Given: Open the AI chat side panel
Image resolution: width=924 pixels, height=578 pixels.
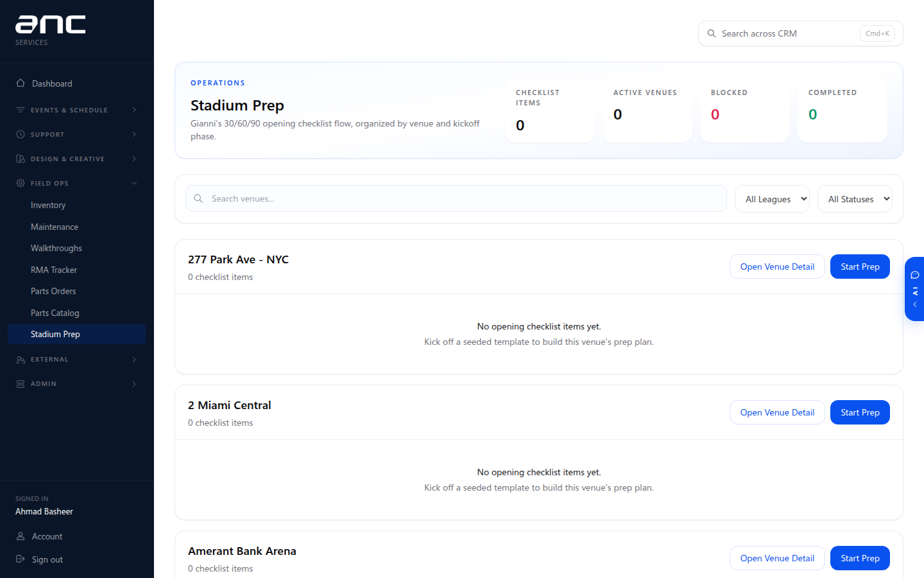Looking at the screenshot, I should (914, 289).
